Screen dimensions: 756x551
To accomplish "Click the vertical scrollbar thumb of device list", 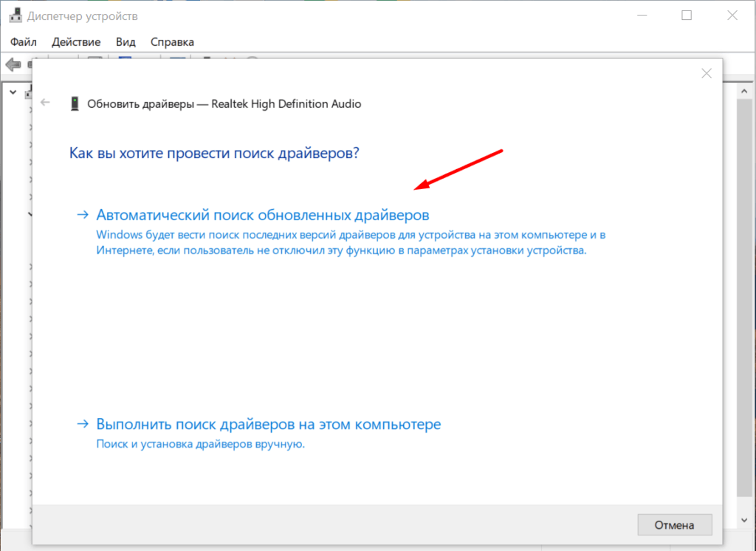I will tap(746, 295).
